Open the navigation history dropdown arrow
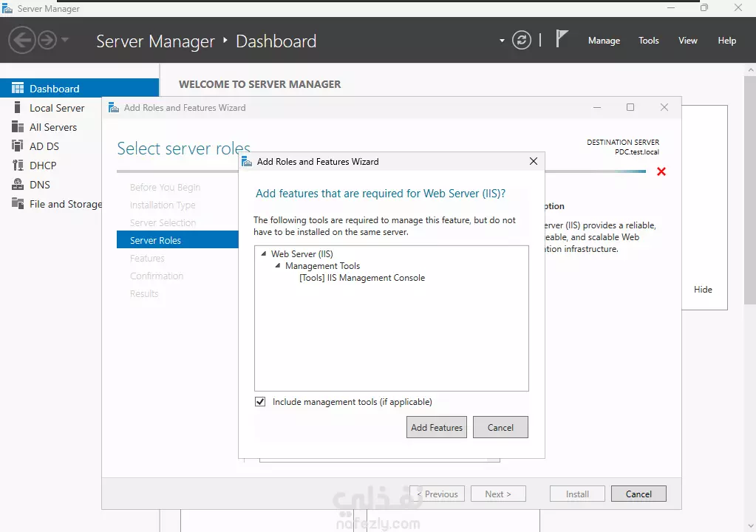The width and height of the screenshot is (756, 532). click(x=65, y=39)
